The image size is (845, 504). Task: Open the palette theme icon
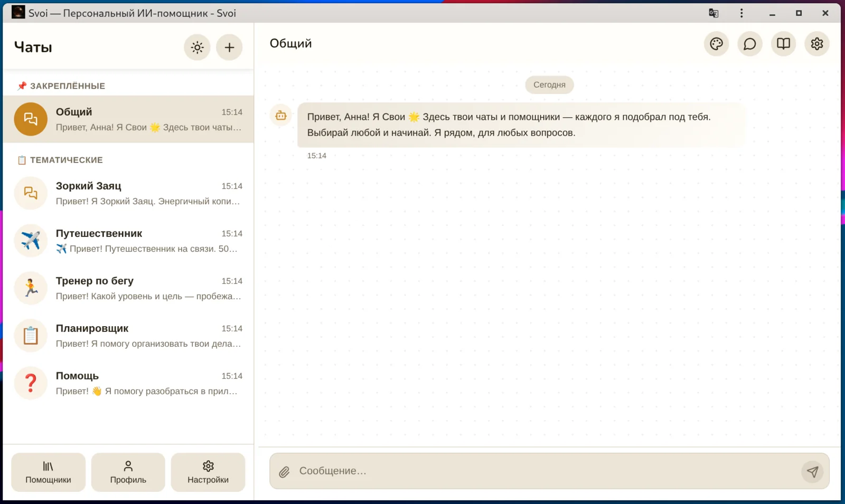click(x=716, y=44)
